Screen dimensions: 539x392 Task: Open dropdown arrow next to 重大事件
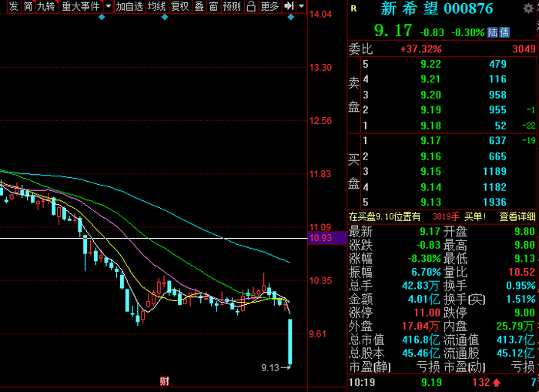[x=109, y=6]
